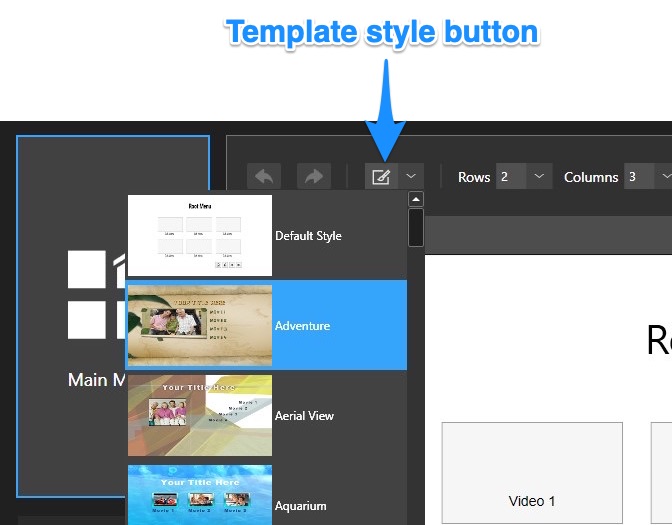Click the undo arrow button
Viewport: 672px width, 525px height.
click(264, 176)
